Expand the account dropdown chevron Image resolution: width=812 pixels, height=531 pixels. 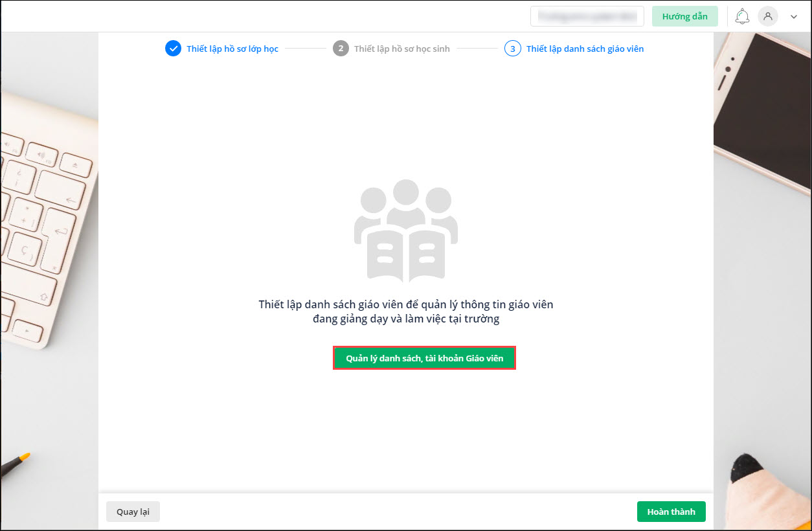[x=794, y=17]
